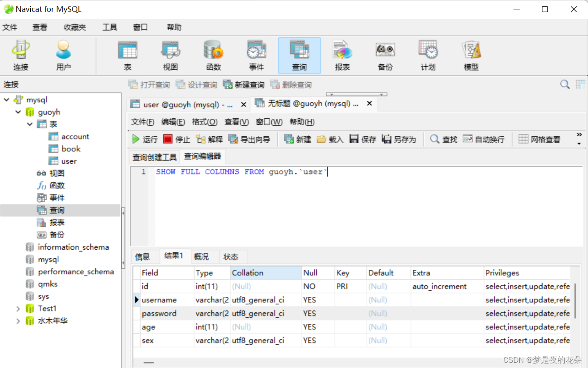Select the account table in tree
588x368 pixels.
tap(69, 137)
